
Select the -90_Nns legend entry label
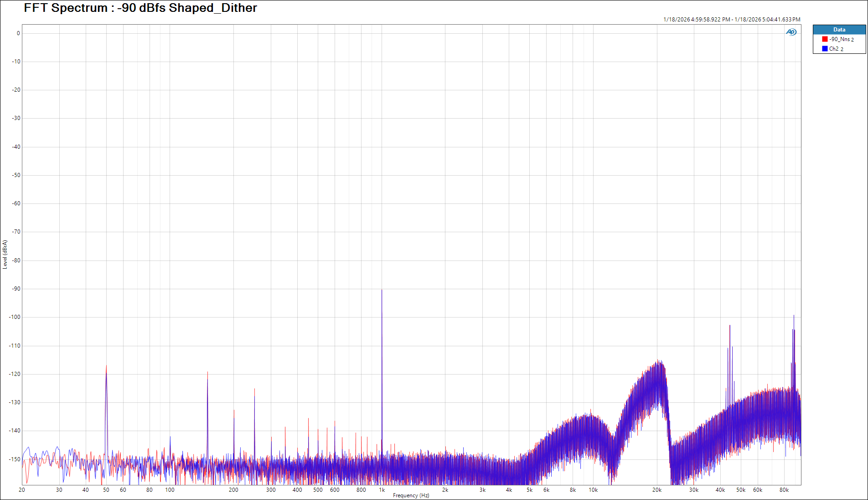click(841, 39)
